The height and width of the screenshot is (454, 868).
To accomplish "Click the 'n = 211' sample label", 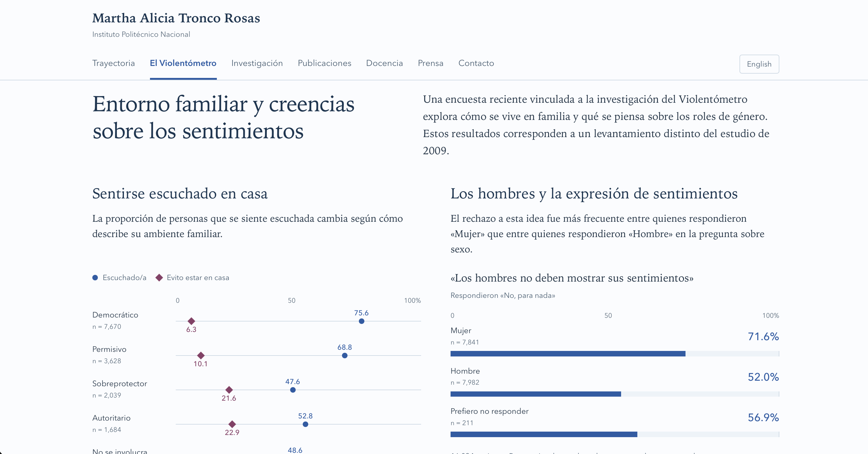I will pyautogui.click(x=462, y=423).
